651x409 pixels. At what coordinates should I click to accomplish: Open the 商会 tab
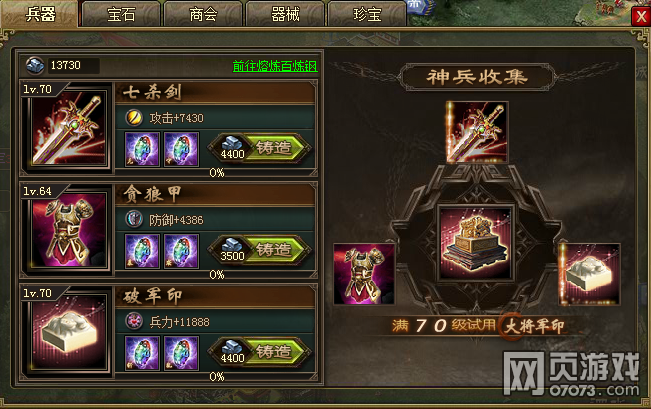tap(203, 15)
